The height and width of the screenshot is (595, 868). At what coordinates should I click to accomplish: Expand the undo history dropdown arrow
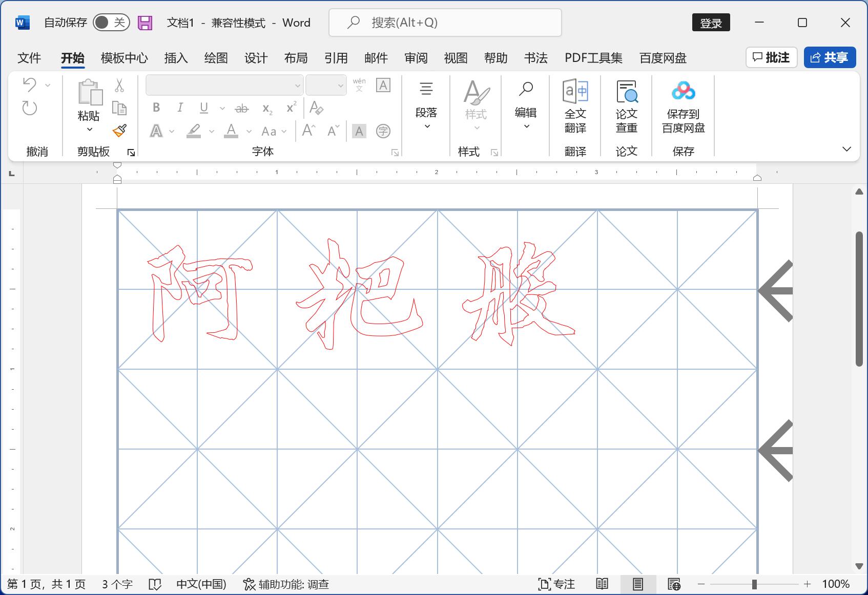pyautogui.click(x=48, y=85)
